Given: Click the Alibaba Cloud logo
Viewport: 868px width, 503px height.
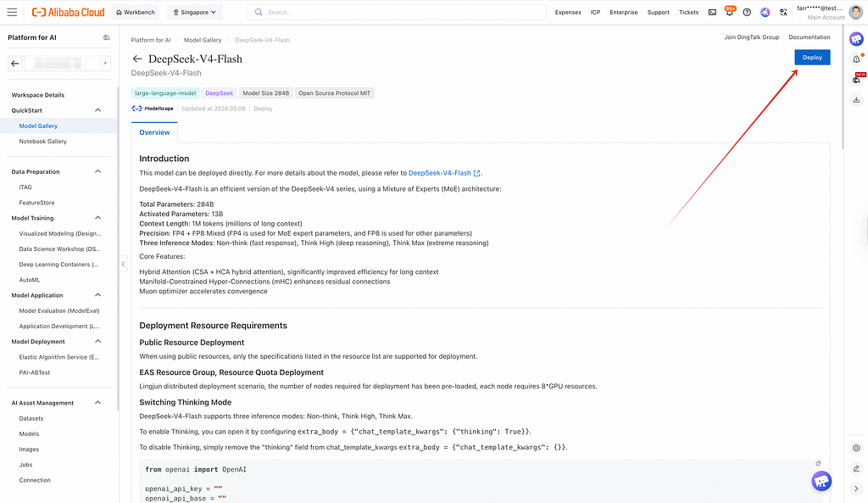Looking at the screenshot, I should tap(68, 12).
